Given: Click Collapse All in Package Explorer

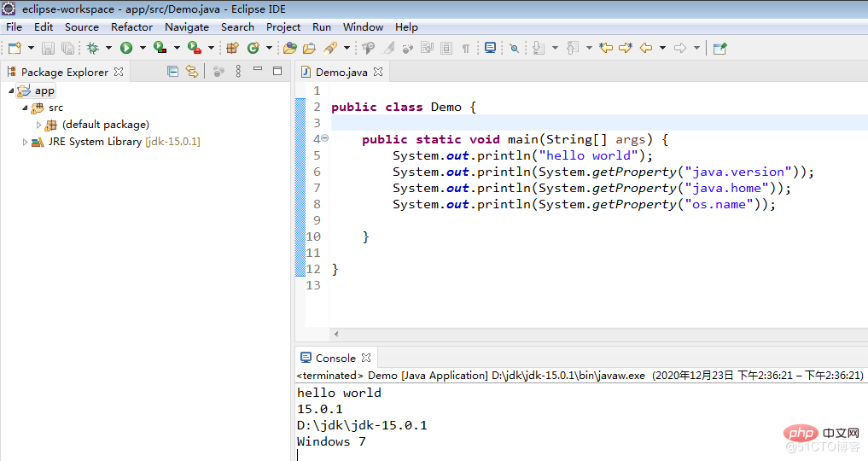Looking at the screenshot, I should tap(172, 71).
